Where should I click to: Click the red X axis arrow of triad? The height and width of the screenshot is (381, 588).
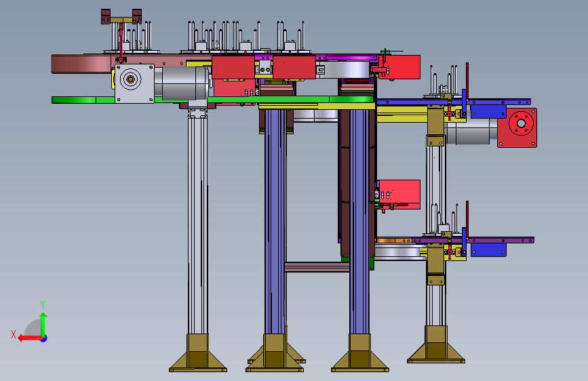(x=29, y=338)
